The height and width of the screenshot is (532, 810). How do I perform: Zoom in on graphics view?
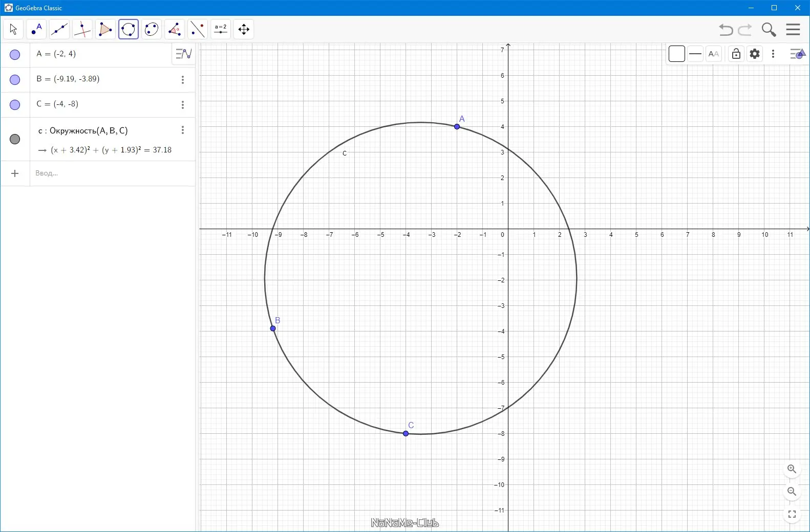coord(792,469)
